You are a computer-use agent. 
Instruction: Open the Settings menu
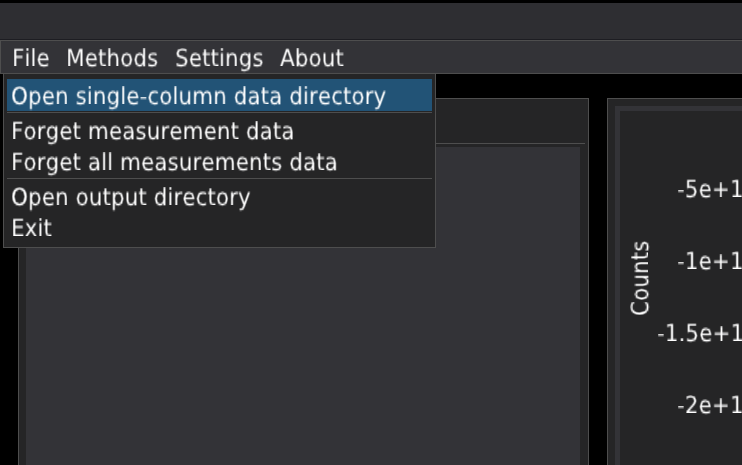(219, 58)
